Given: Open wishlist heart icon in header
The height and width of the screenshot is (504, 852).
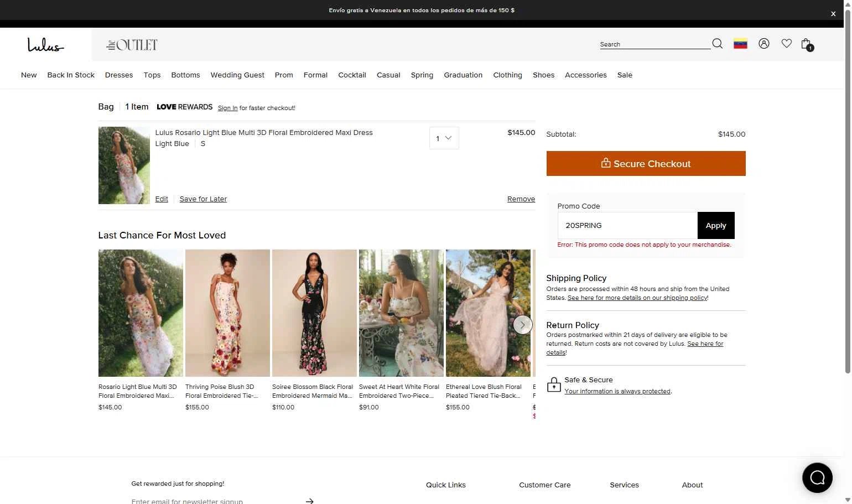Looking at the screenshot, I should coord(786,44).
